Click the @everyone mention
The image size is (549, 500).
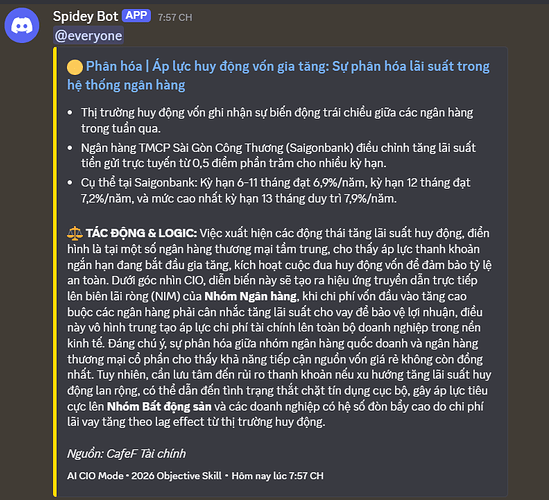[88, 36]
